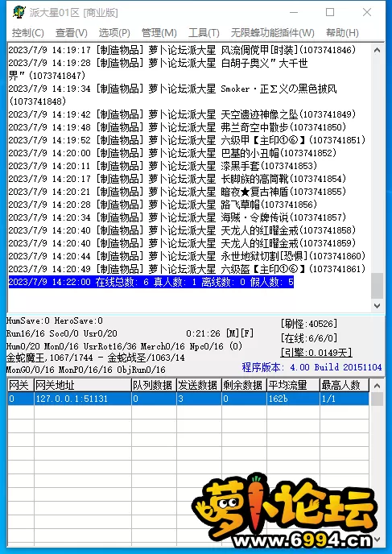Click the MonG0/0/16 MonP0/16/16 status line
The height and width of the screenshot is (554, 392).
coord(86,370)
